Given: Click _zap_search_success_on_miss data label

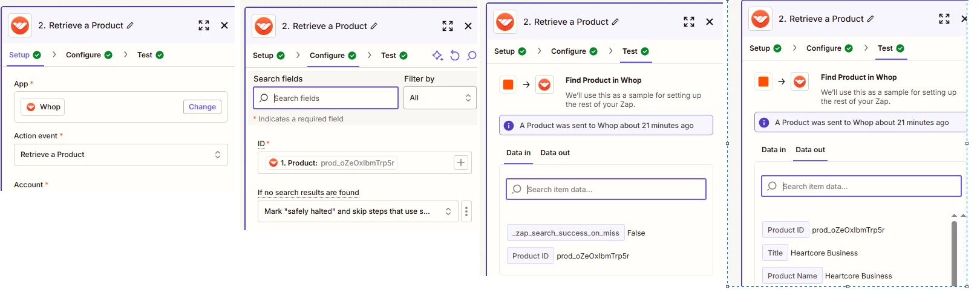Looking at the screenshot, I should coord(566,233).
